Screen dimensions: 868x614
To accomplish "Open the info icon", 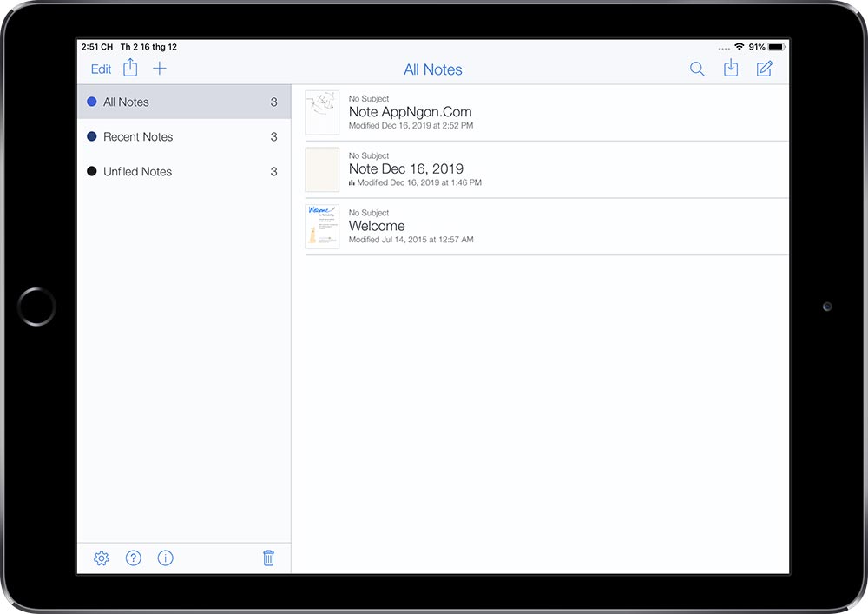I will (166, 558).
